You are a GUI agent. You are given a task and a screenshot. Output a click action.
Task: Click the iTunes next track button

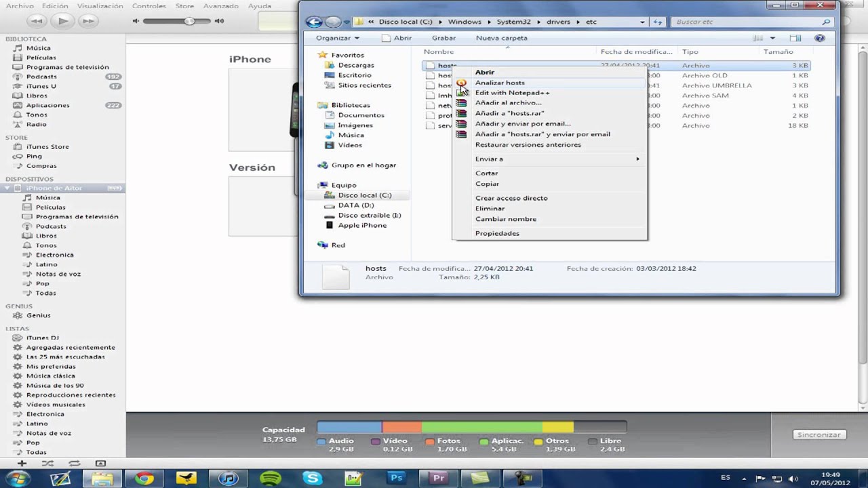click(x=88, y=21)
